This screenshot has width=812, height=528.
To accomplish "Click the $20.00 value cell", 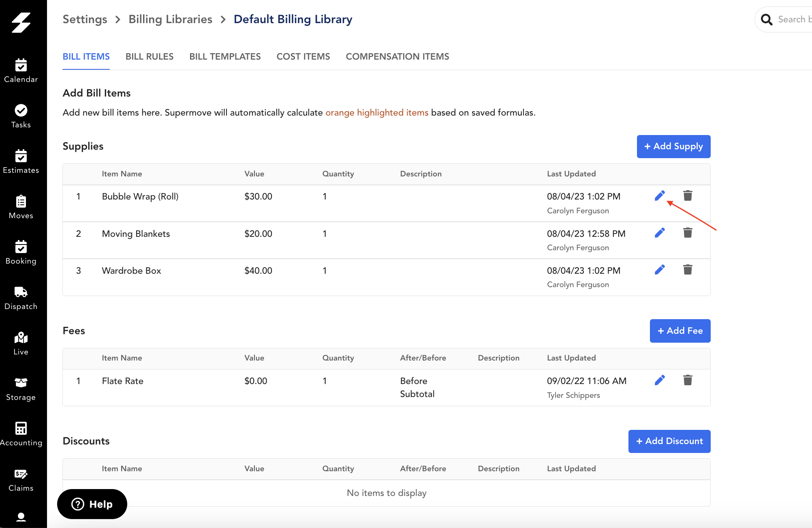I will click(x=258, y=234).
